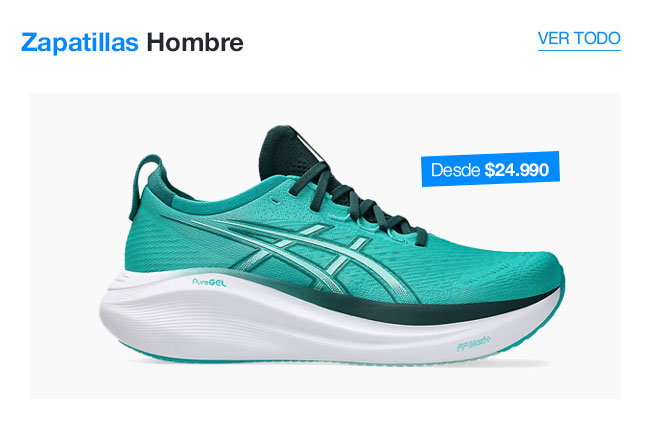650x424 pixels.
Task: Click the $24.990 price text
Action: pyautogui.click(x=517, y=170)
